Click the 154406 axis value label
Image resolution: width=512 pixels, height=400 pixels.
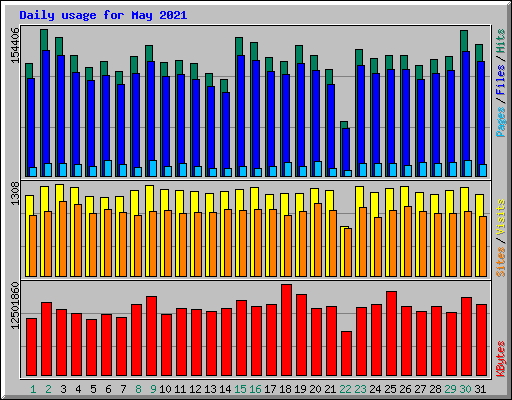[15, 45]
